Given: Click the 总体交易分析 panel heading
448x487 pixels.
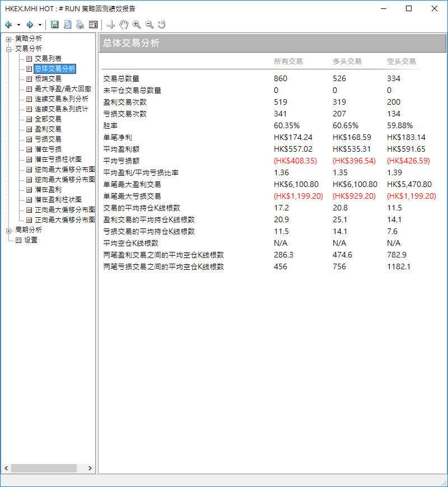Looking at the screenshot, I should (131, 43).
